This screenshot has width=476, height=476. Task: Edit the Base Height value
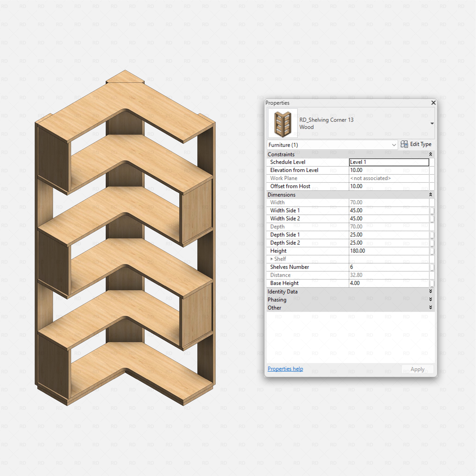[x=389, y=283]
